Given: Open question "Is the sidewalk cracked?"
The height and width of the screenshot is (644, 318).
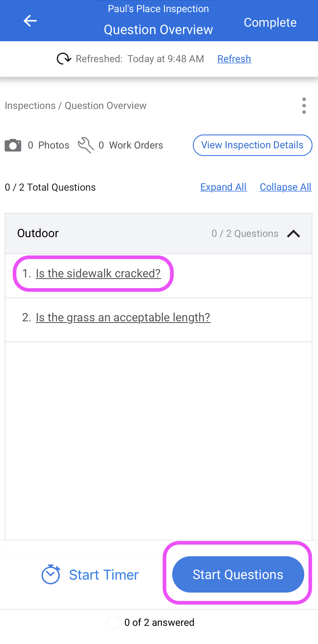Looking at the screenshot, I should pos(98,273).
